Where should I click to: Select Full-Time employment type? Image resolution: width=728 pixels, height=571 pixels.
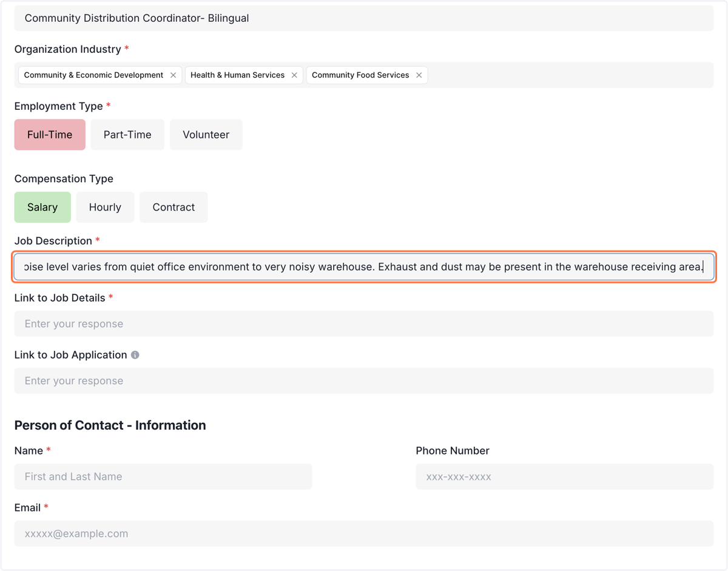[50, 135]
